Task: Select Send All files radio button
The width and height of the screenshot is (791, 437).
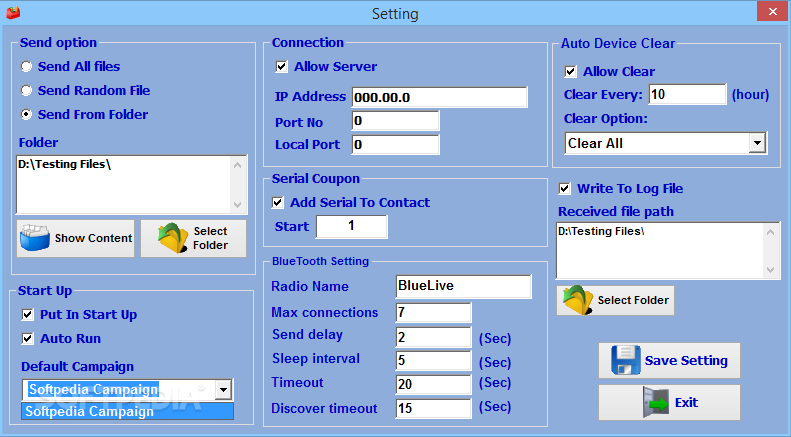Action: (x=26, y=67)
